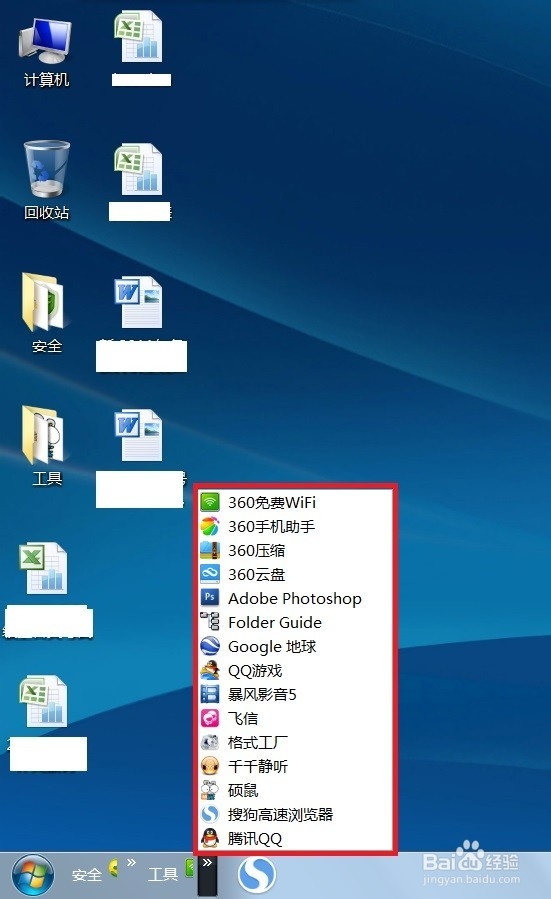The height and width of the screenshot is (899, 551).
Task: Open 腾讯QQ at the list bottom
Action: [295, 839]
